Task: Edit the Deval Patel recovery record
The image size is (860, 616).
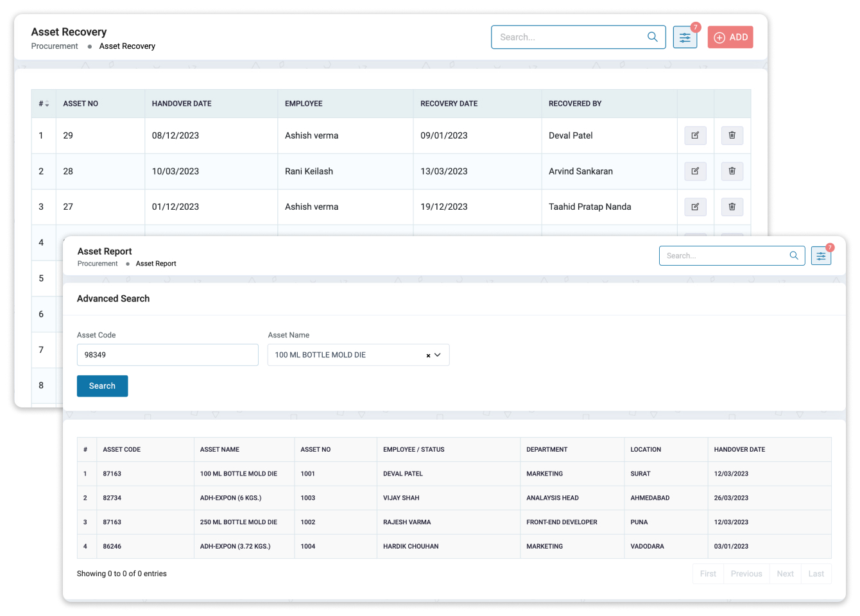Action: pyautogui.click(x=695, y=135)
